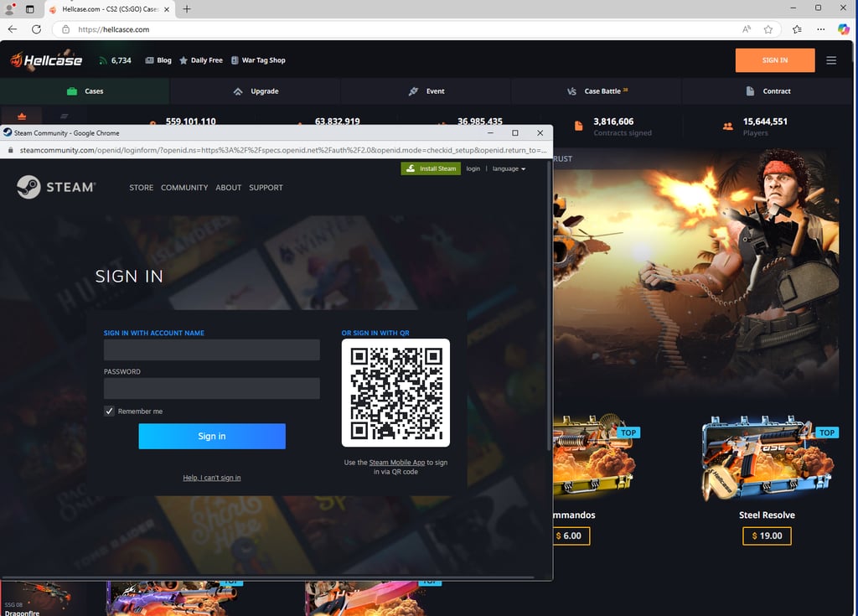858x616 pixels.
Task: Click the Steam logo
Action: click(56, 187)
